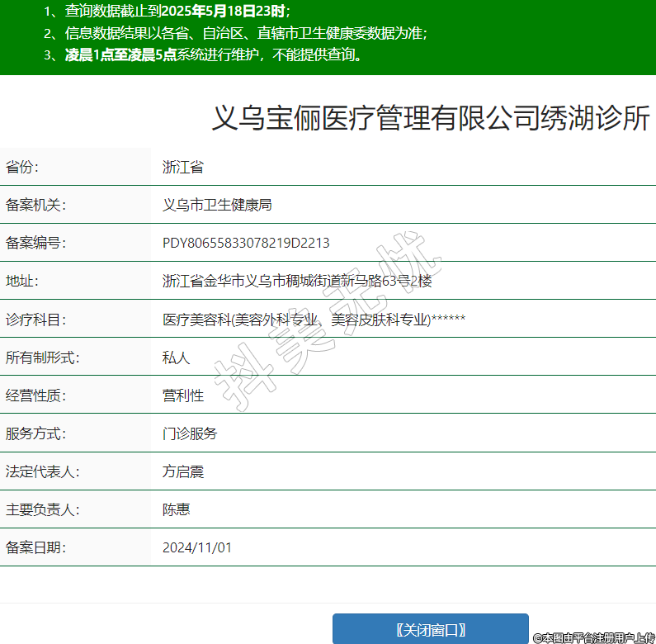Screen dimensions: 656x644
Task: Click the 备案编号 field label
Action: [x=35, y=243]
